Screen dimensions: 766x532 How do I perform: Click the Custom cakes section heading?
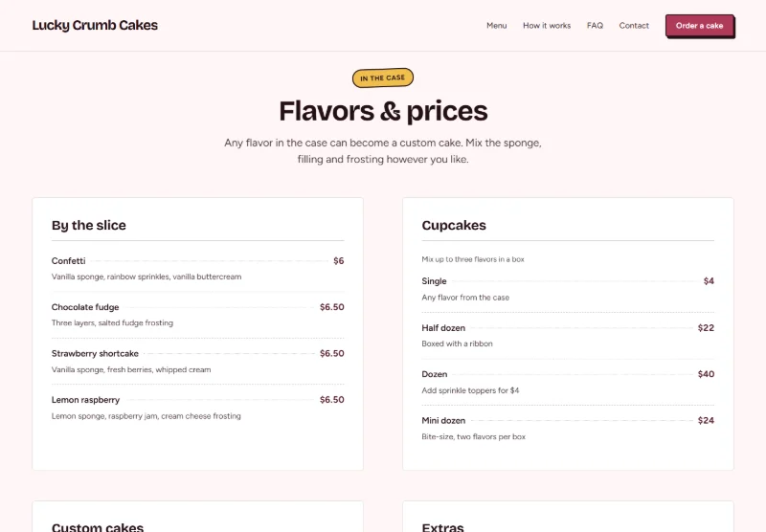coord(98,527)
